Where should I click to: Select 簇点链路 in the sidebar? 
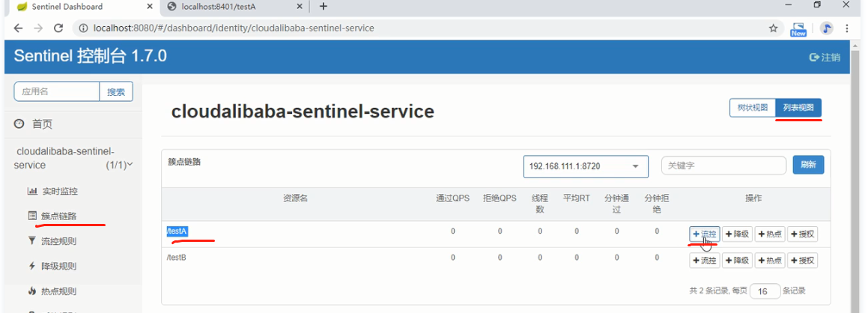58,216
